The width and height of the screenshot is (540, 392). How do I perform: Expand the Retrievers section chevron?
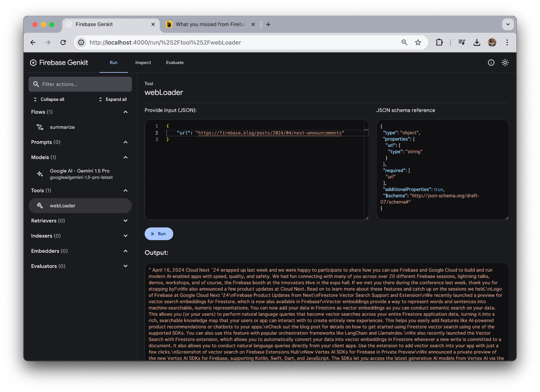coord(125,221)
